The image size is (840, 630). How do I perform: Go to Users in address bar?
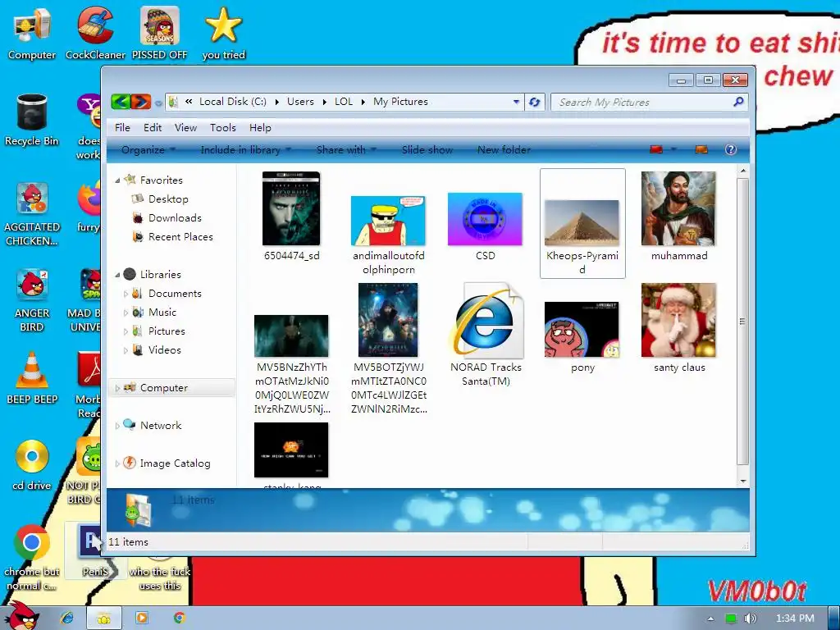click(x=300, y=101)
